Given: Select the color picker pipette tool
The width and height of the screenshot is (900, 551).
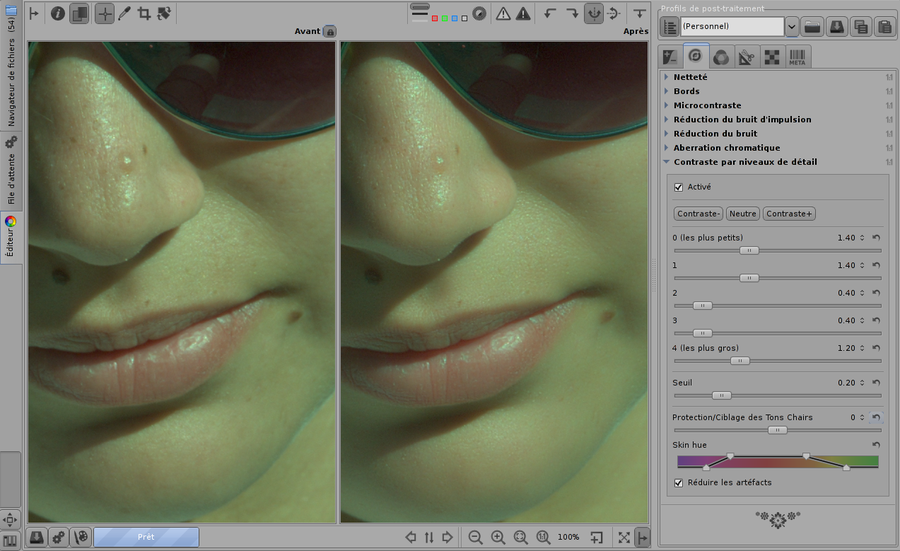Looking at the screenshot, I should pos(124,14).
